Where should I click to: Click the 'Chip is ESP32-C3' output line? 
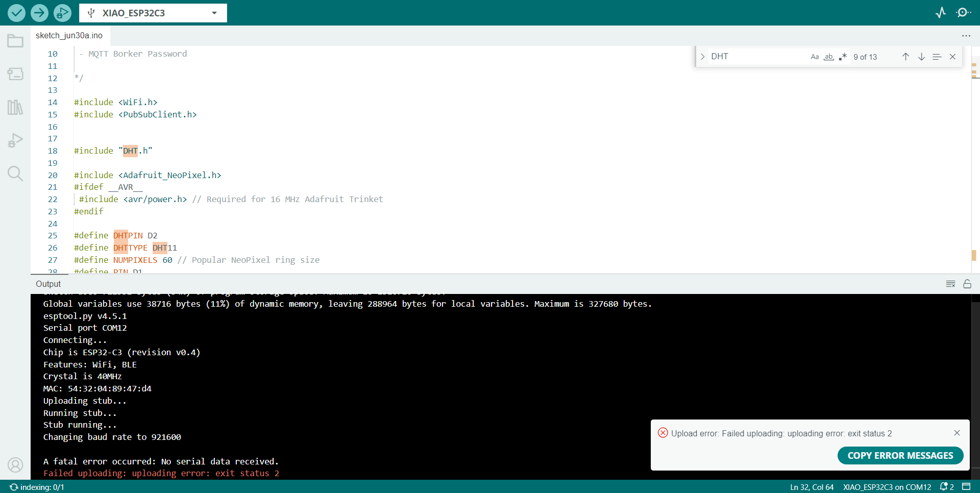(x=121, y=353)
